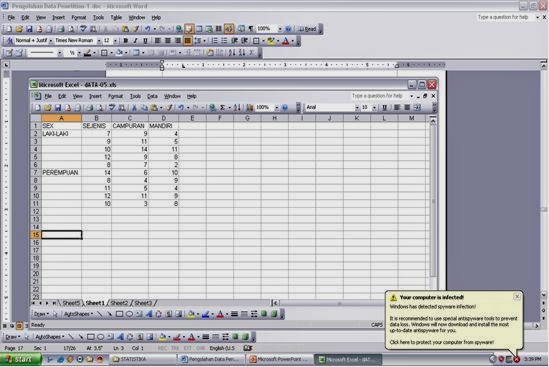Click Chart Wizard icon in Excel toolbar
This screenshot has height=367, width=549.
250,108
